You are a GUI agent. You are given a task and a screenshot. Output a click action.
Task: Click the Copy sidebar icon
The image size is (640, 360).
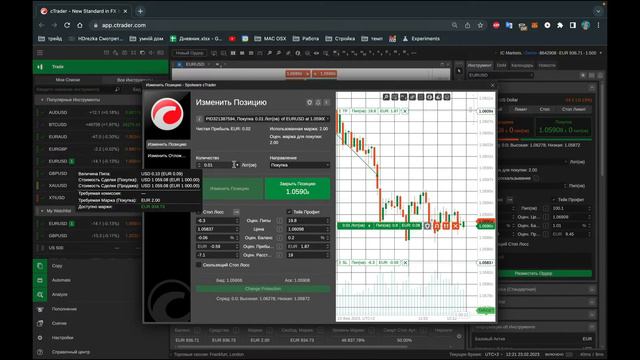coord(40,266)
